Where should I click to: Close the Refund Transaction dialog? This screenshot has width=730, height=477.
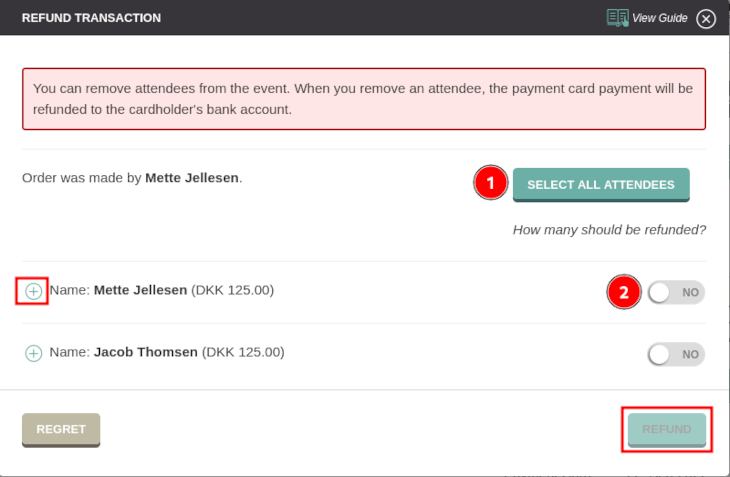tap(706, 19)
